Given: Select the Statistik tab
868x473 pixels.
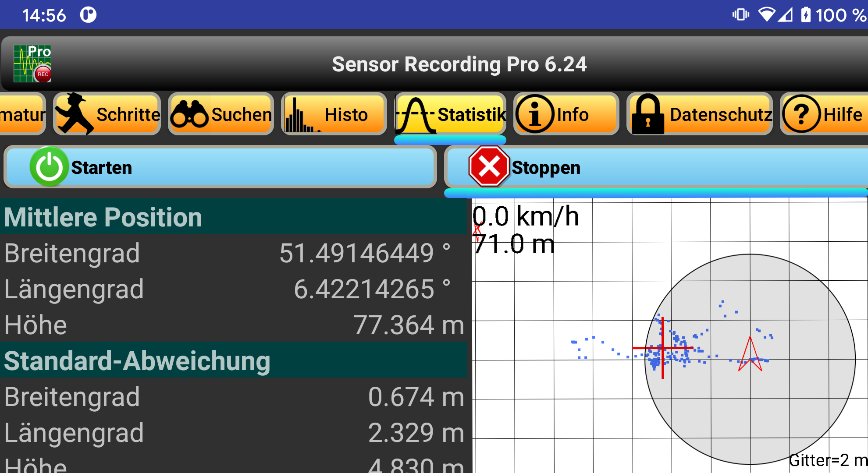Looking at the screenshot, I should tap(451, 114).
